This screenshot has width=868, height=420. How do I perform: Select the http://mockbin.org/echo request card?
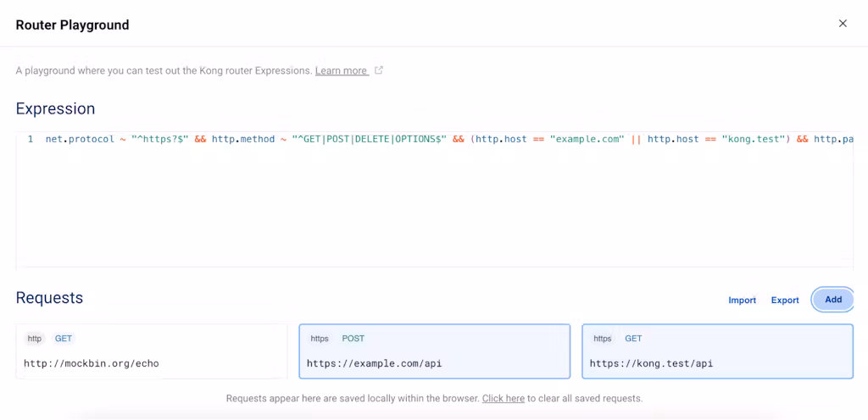[151, 351]
